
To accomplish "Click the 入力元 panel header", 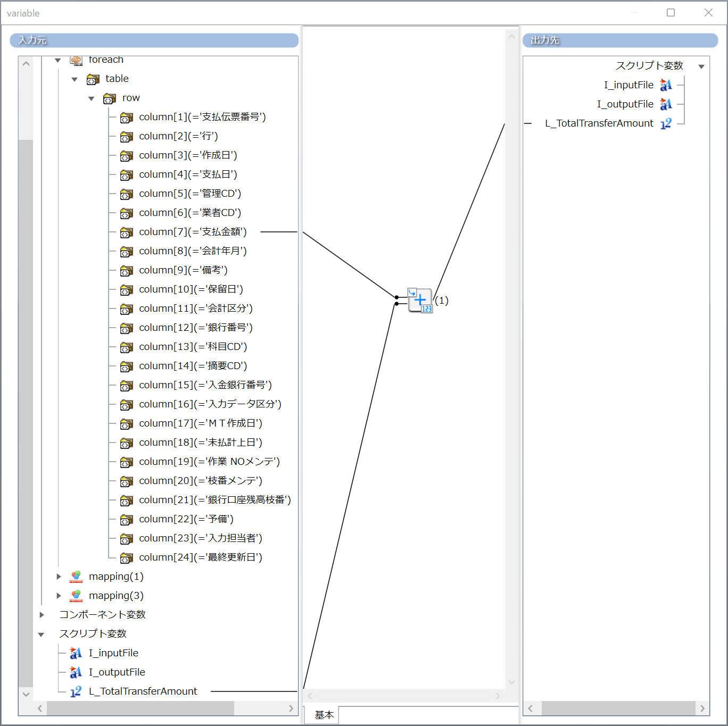I will (154, 40).
